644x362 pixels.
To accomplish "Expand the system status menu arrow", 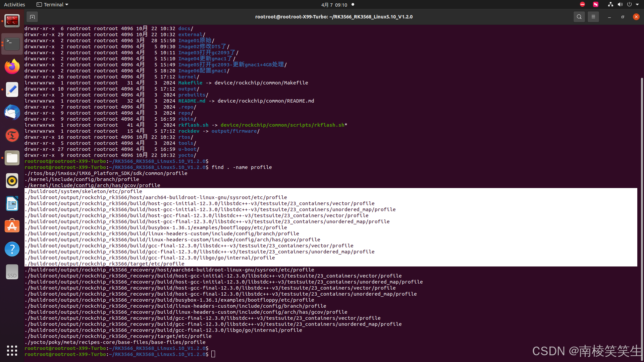I will (637, 5).
